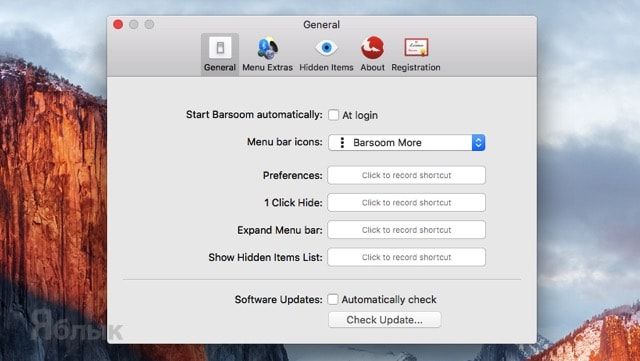Record shortcut for 1 Click Hide

point(407,203)
